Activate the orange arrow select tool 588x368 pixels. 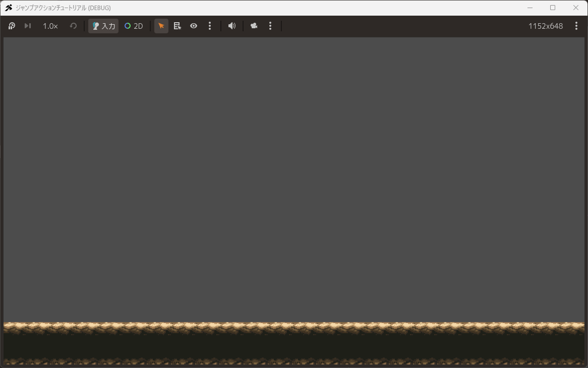point(161,26)
